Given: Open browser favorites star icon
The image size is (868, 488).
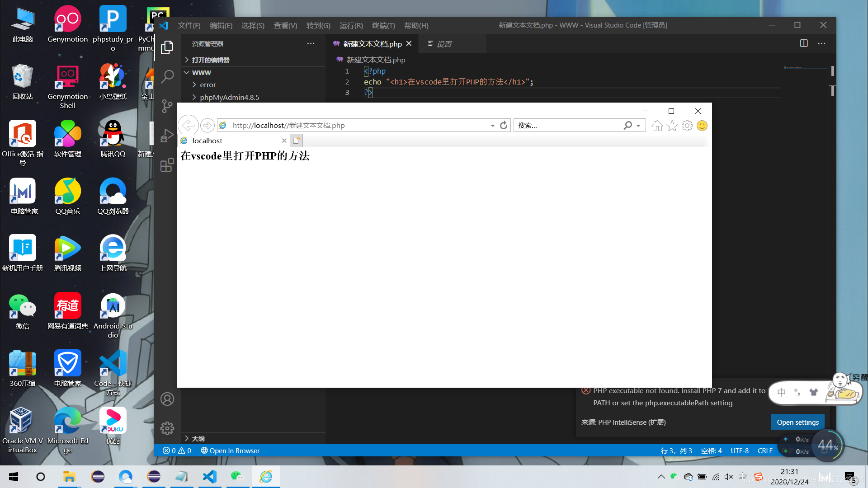Looking at the screenshot, I should click(672, 126).
